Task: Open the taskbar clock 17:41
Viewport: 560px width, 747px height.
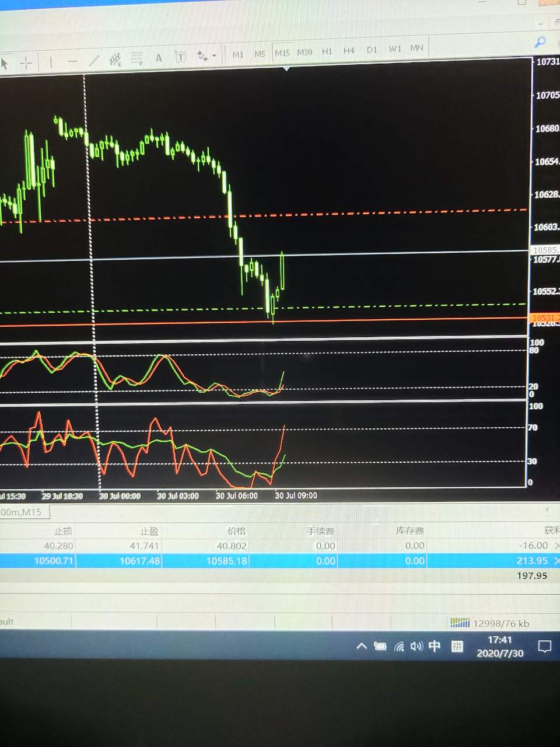Action: [x=499, y=647]
